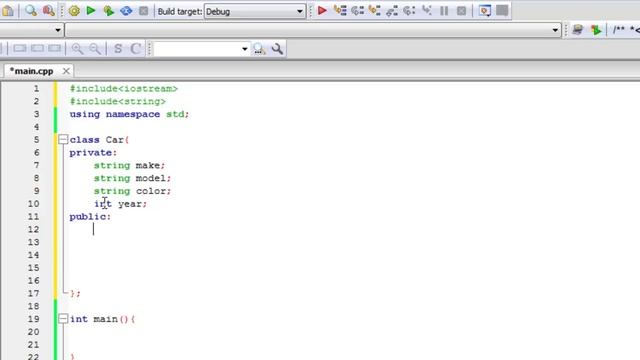Click the Build and run icon
This screenshot has height=360, width=640.
point(109,11)
